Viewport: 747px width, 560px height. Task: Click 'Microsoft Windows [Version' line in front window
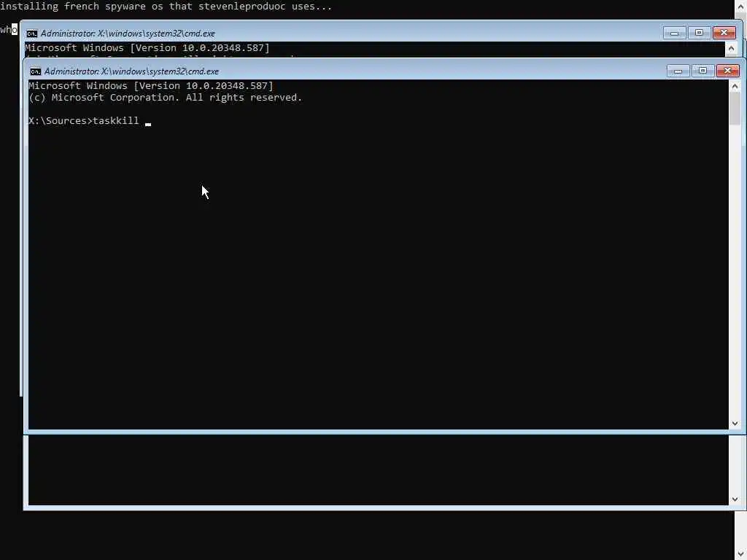(151, 86)
